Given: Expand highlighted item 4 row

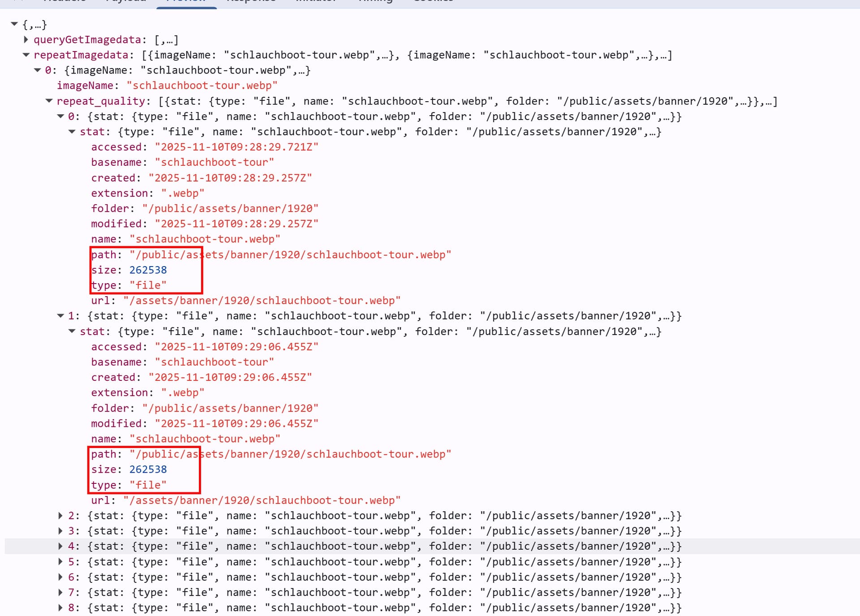Looking at the screenshot, I should 60,546.
